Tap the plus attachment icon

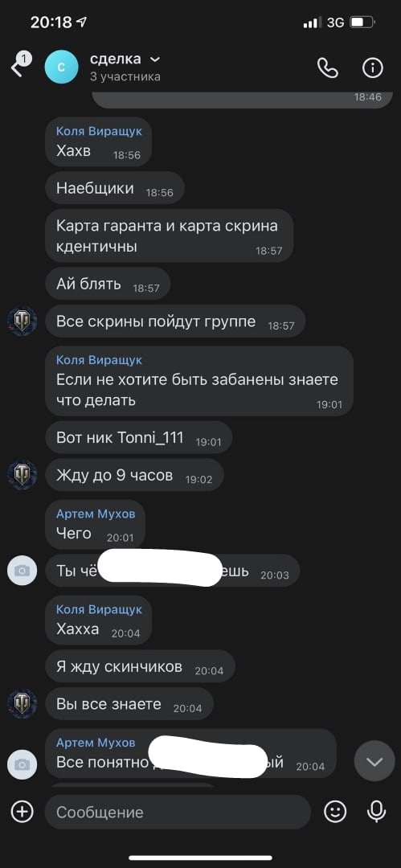tap(23, 812)
